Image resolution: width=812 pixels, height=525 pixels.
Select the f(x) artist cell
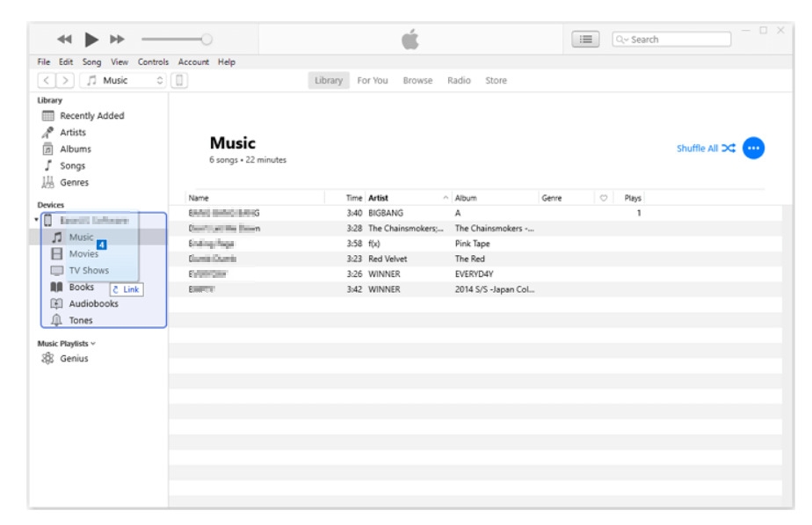point(373,244)
